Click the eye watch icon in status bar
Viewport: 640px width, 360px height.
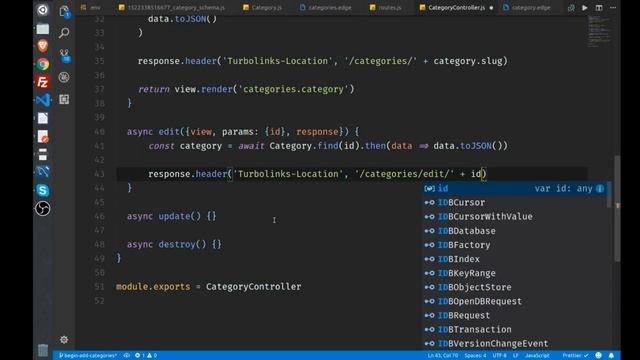(x=127, y=356)
